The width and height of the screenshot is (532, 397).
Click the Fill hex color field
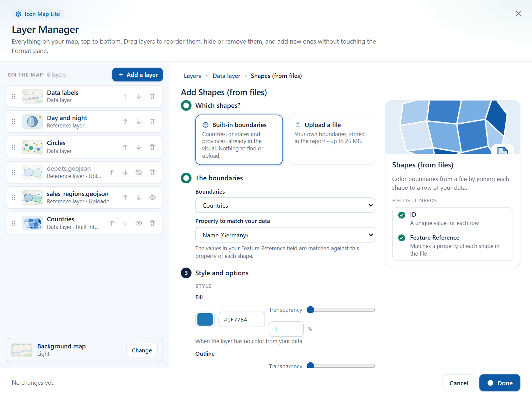pos(242,319)
